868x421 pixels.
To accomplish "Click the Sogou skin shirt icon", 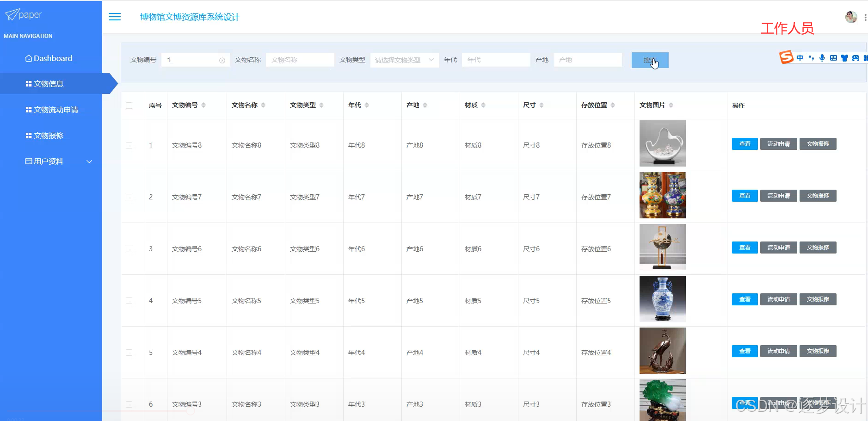I will pos(844,58).
